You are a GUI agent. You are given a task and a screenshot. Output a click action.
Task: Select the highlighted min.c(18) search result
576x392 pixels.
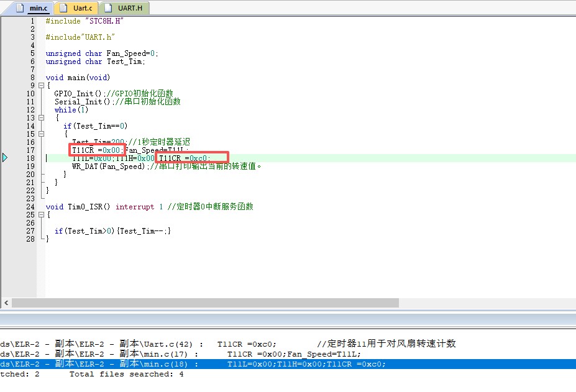[288, 364]
